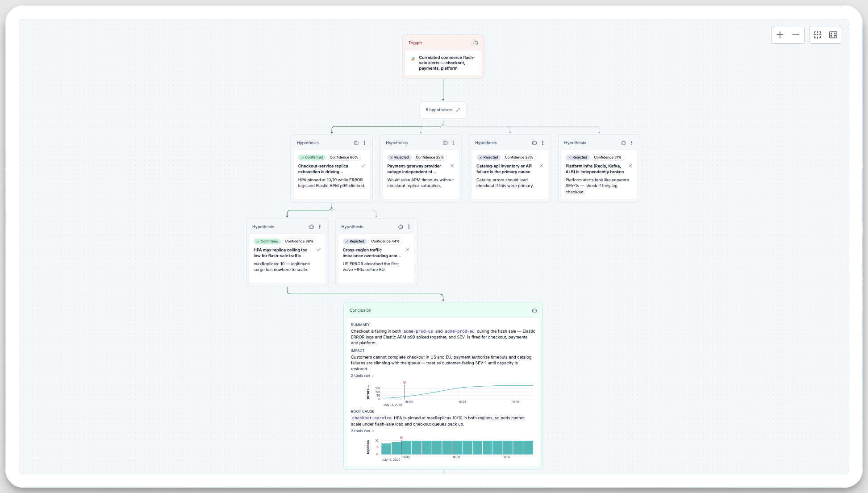
Task: Click agent icon on Cross-region traffic hypothesis
Action: (401, 227)
